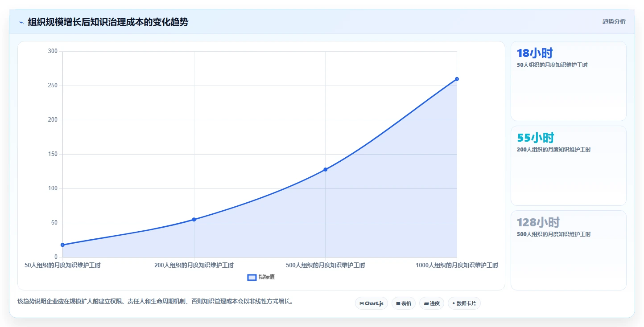The height and width of the screenshot is (327, 644).
Task: Click the x-axis label 1000人组织的月度知识维护工时
Action: (457, 265)
